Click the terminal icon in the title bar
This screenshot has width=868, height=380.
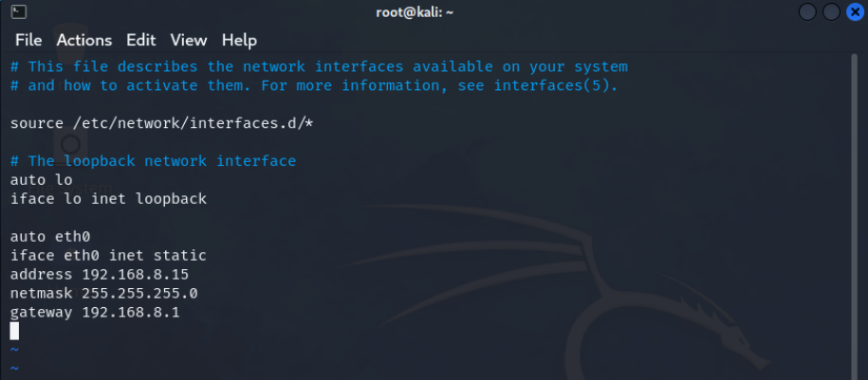point(20,12)
